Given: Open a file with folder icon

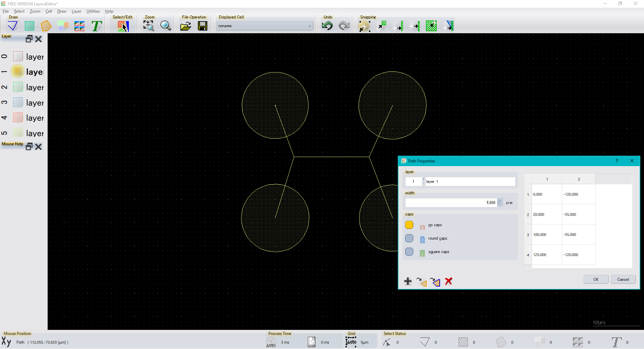Looking at the screenshot, I should click(x=185, y=26).
